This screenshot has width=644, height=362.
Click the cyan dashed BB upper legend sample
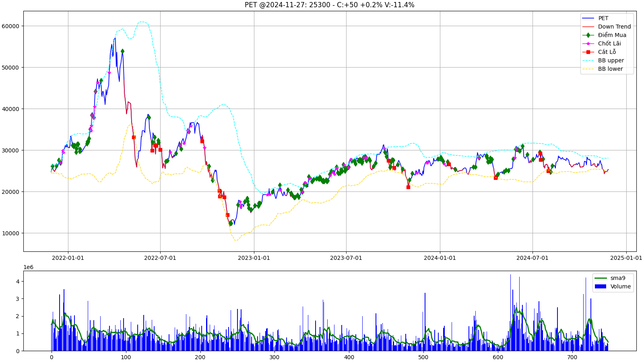coord(588,60)
